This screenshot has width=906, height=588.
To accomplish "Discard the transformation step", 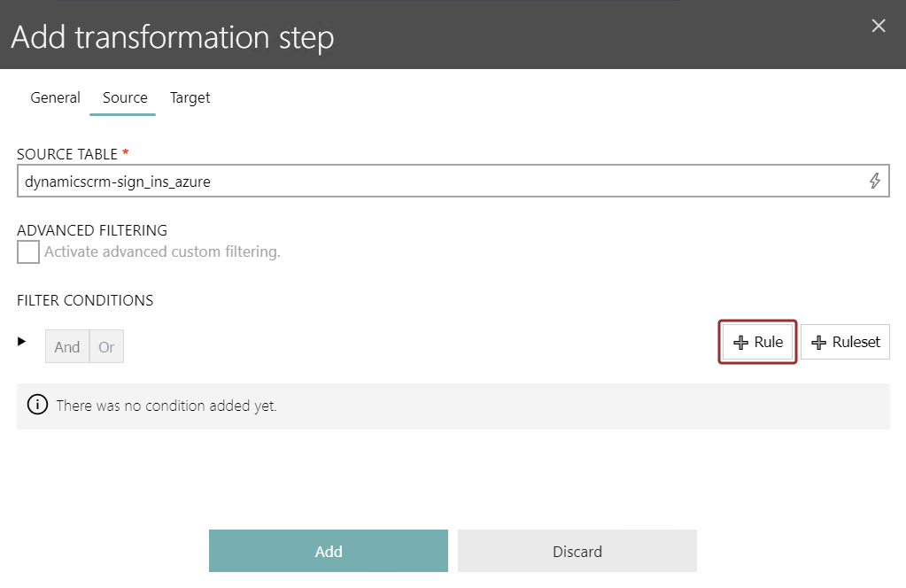I will pos(577,551).
